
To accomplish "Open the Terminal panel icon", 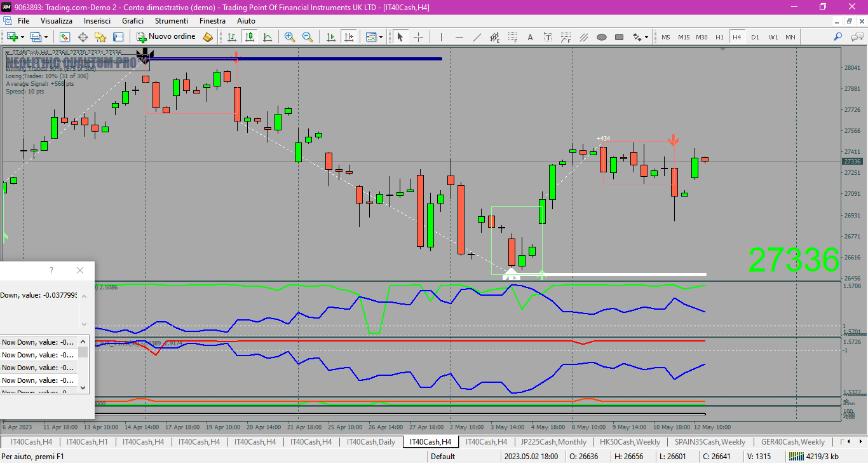I will [118, 37].
